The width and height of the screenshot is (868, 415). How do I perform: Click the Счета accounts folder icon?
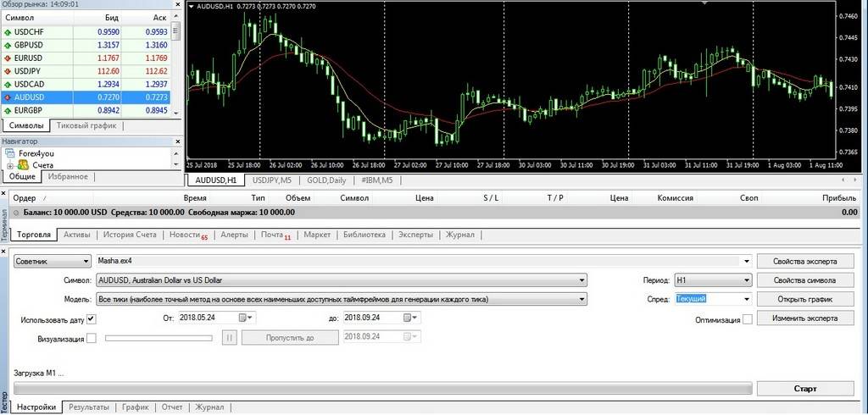click(x=24, y=165)
